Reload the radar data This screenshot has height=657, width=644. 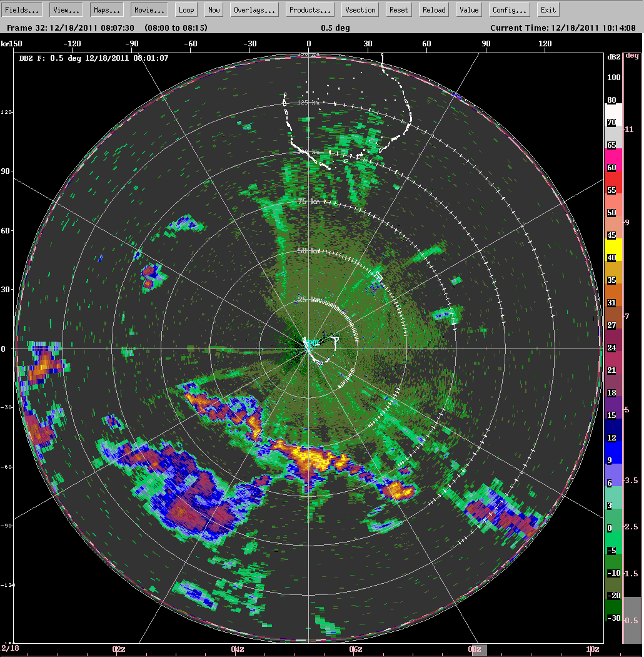coord(433,9)
